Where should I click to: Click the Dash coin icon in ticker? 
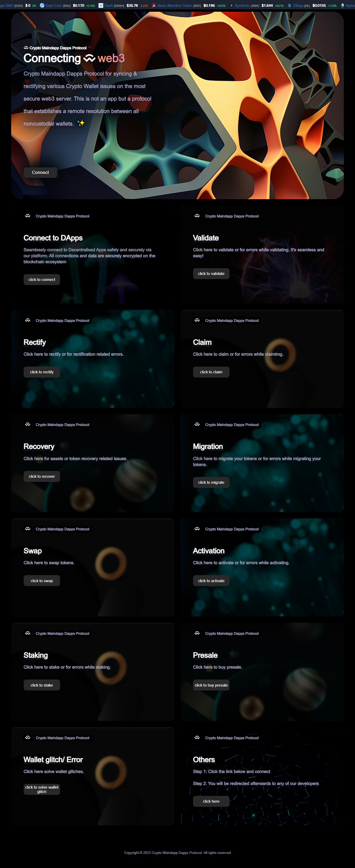pyautogui.click(x=101, y=5)
